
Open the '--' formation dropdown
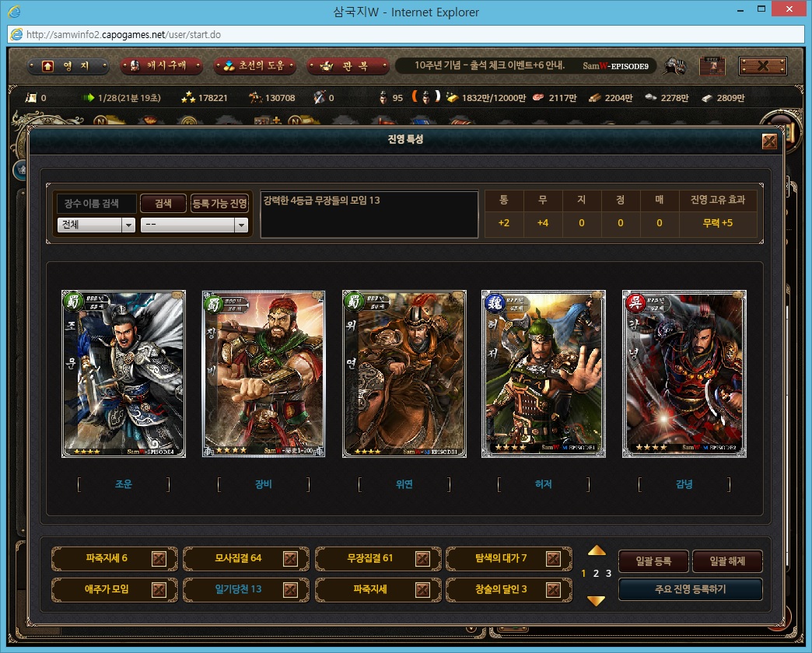click(x=194, y=225)
